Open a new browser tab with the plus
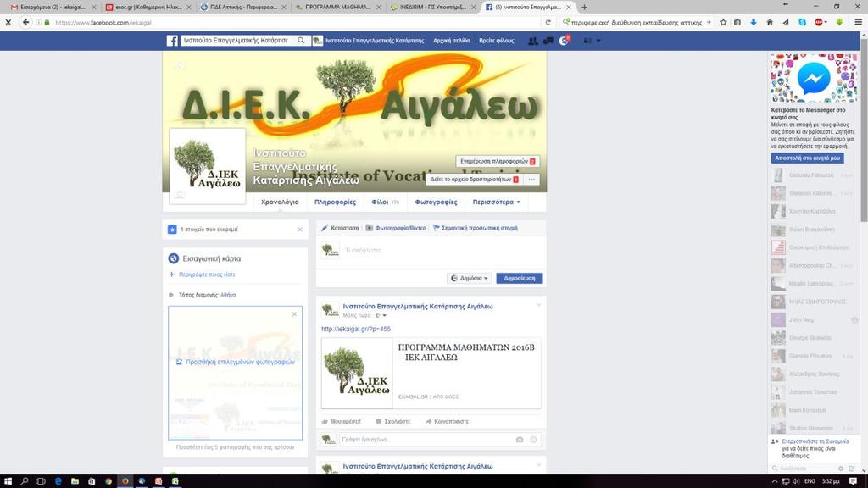The height and width of the screenshot is (488, 868). pyautogui.click(x=585, y=7)
